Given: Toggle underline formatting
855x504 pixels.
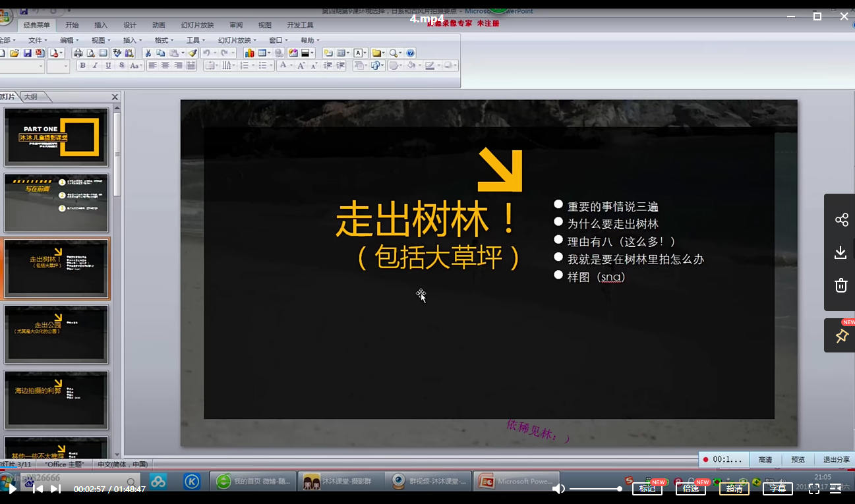Looking at the screenshot, I should tap(109, 65).
